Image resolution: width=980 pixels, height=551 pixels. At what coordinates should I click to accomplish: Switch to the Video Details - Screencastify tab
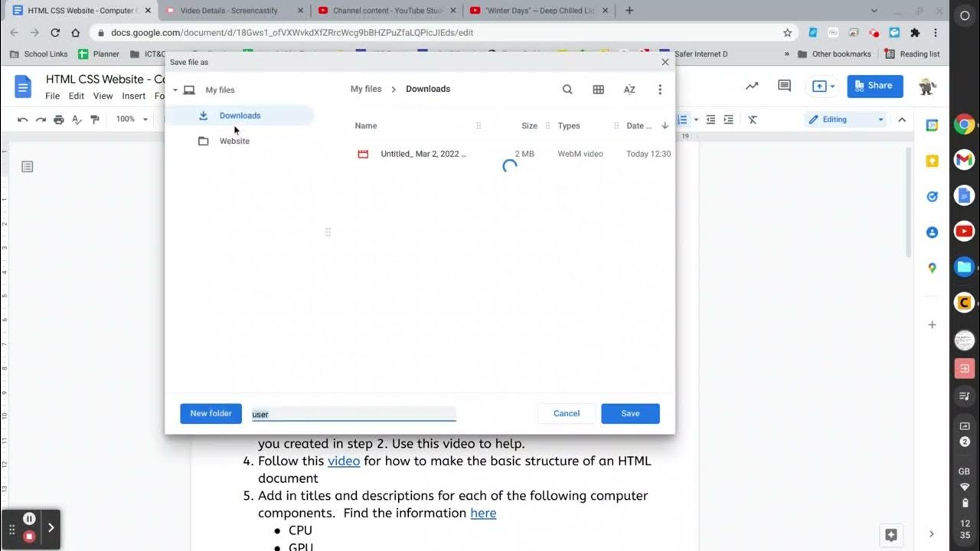tap(234, 11)
